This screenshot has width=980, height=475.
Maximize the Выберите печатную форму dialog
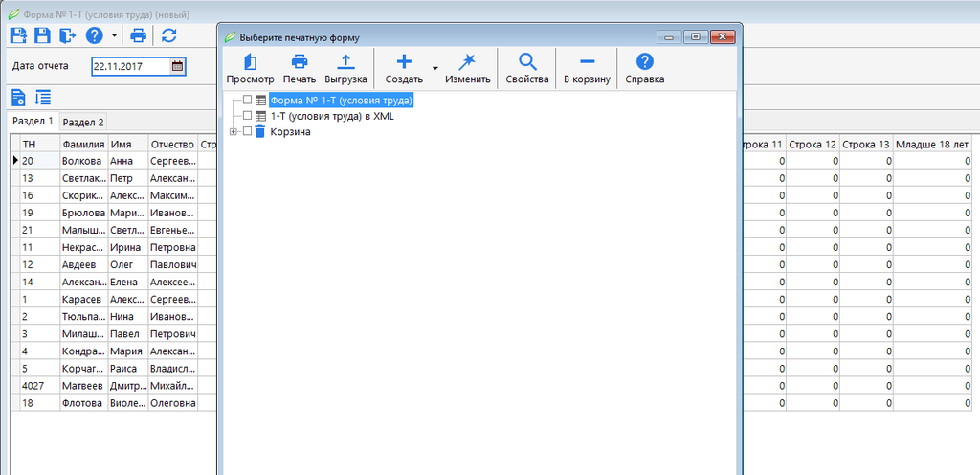[695, 37]
